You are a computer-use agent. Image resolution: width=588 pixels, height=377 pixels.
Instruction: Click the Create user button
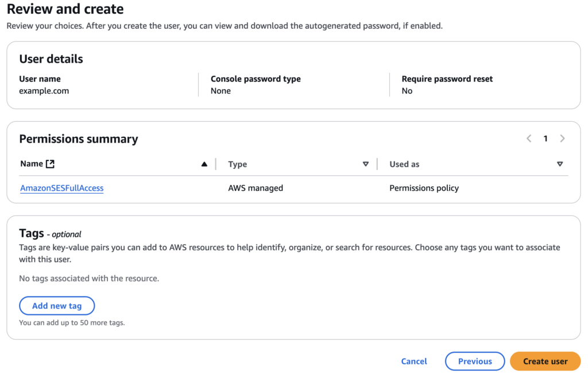(x=545, y=361)
